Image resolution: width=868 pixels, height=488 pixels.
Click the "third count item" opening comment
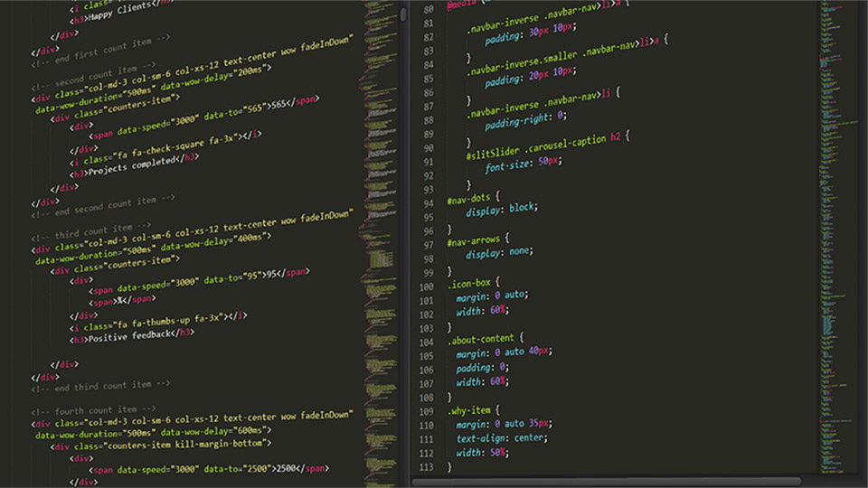point(90,230)
